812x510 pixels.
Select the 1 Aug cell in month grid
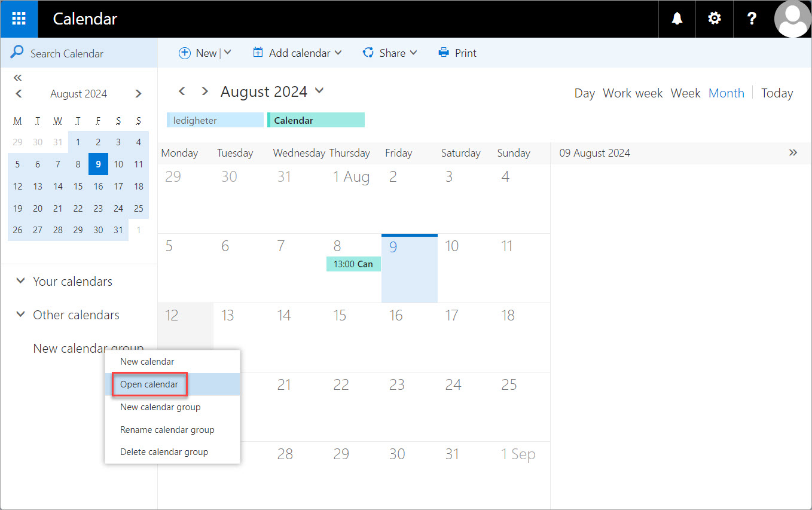point(353,198)
